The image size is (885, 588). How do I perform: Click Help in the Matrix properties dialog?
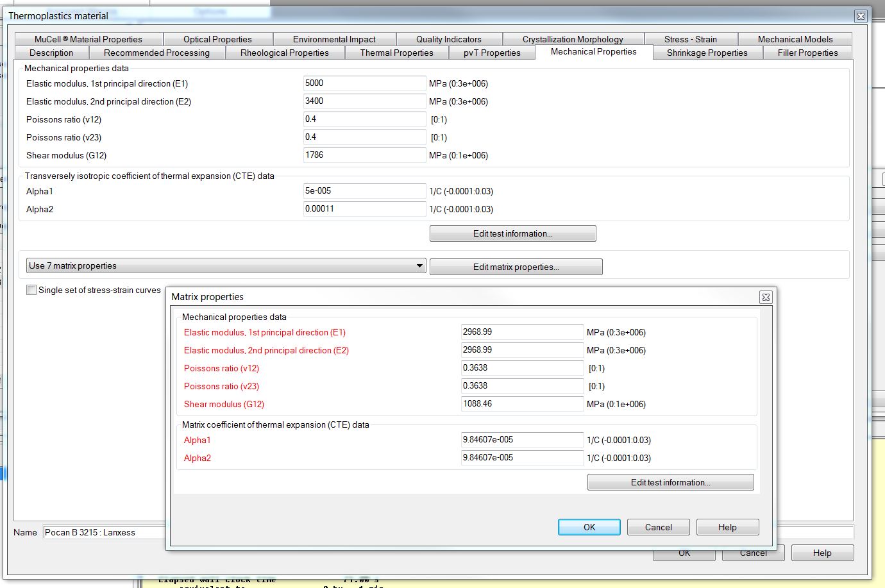coord(727,526)
